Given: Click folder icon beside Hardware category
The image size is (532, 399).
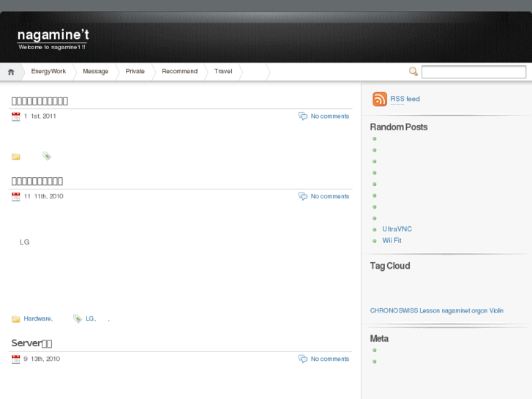Looking at the screenshot, I should pos(15,319).
